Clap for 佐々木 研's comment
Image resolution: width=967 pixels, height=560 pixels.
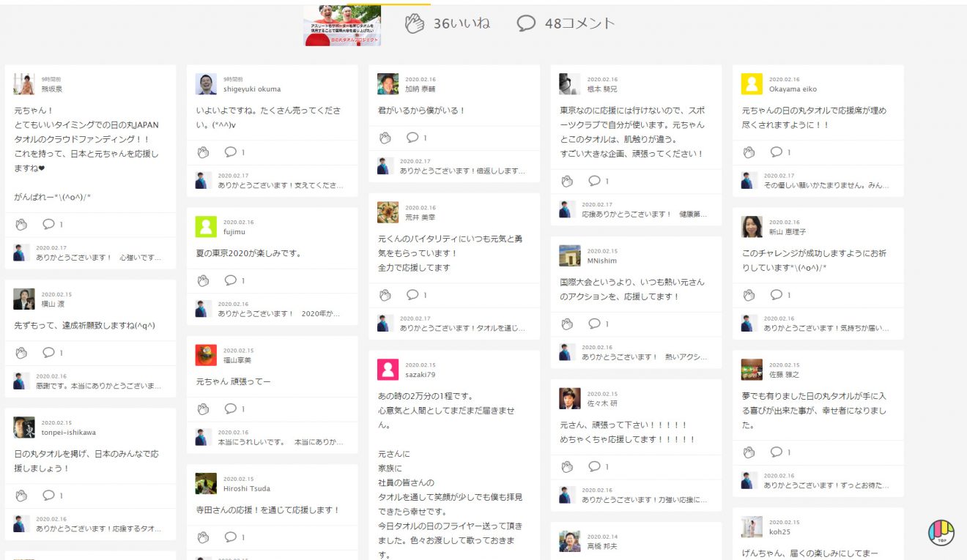point(567,466)
